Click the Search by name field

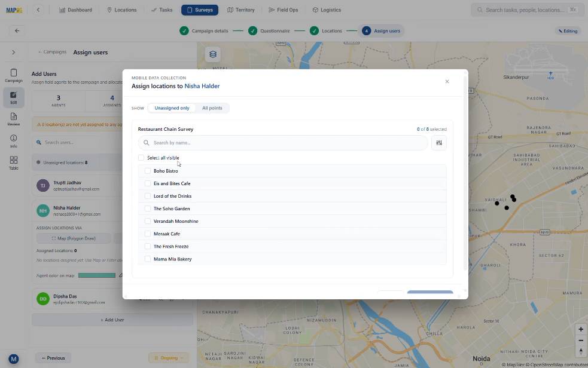point(283,143)
